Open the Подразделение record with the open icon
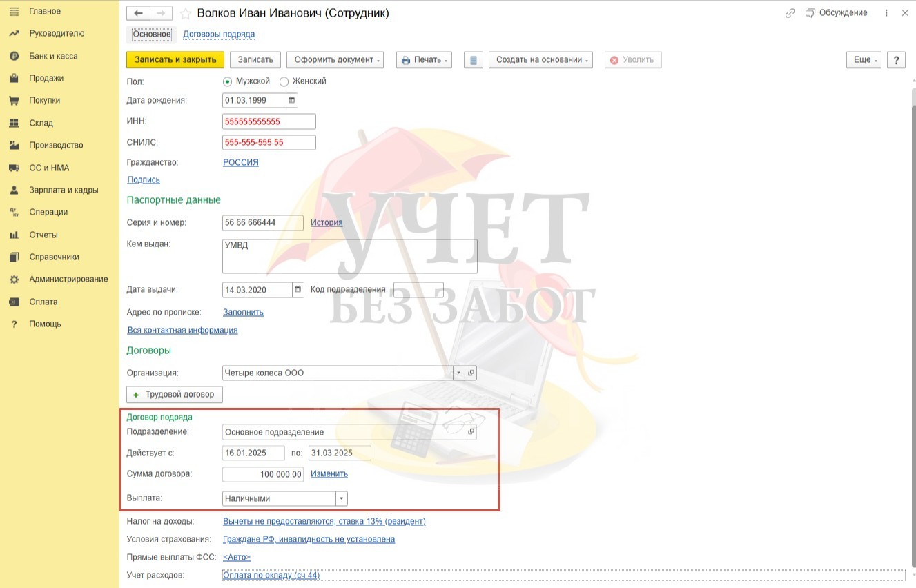The image size is (916, 588). [x=471, y=432]
